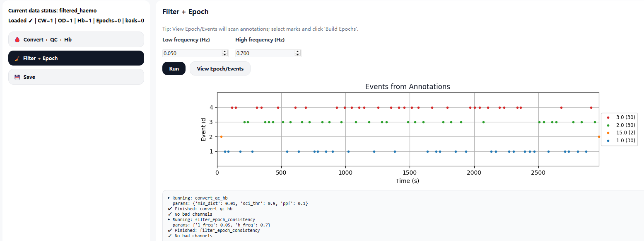Select the Filter + Epoch step

pyautogui.click(x=76, y=58)
